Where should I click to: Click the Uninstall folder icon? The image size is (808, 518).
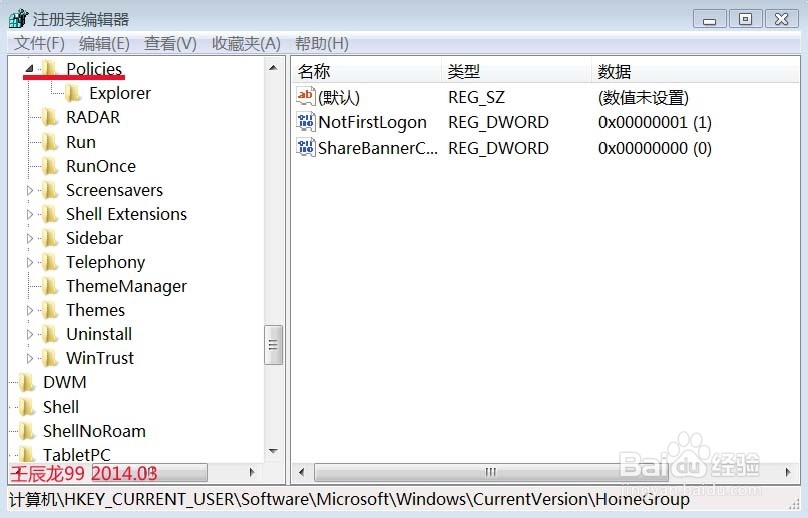50,334
